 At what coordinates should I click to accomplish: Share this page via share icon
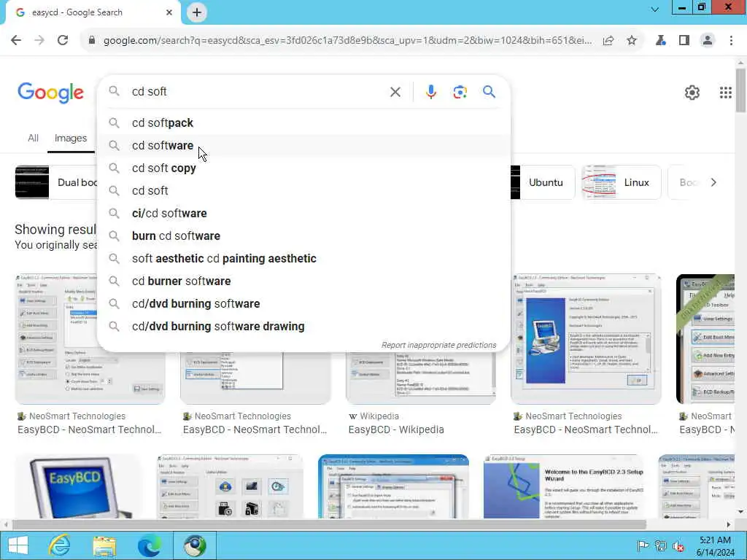pyautogui.click(x=608, y=41)
